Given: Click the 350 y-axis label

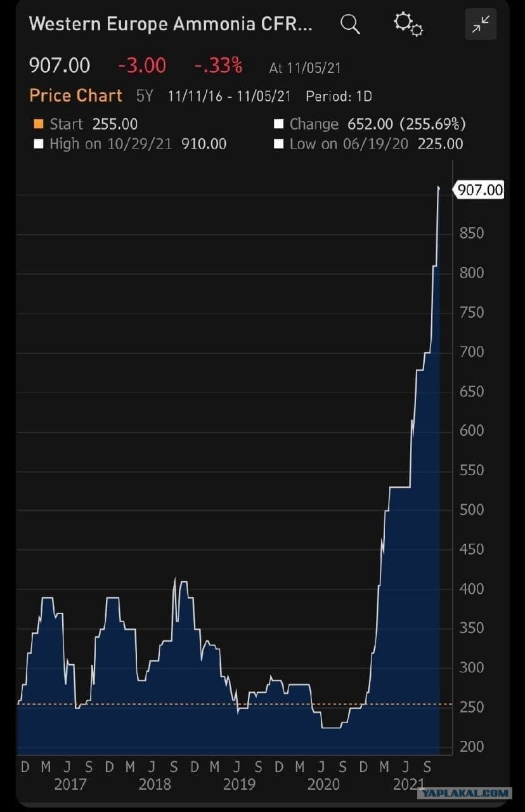Looking at the screenshot, I should [x=471, y=628].
